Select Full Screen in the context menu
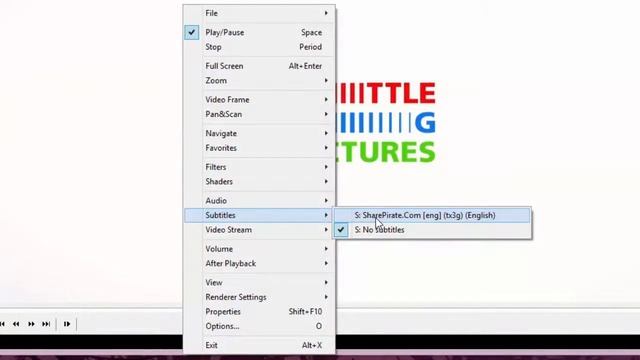The height and width of the screenshot is (360, 640). point(259,66)
